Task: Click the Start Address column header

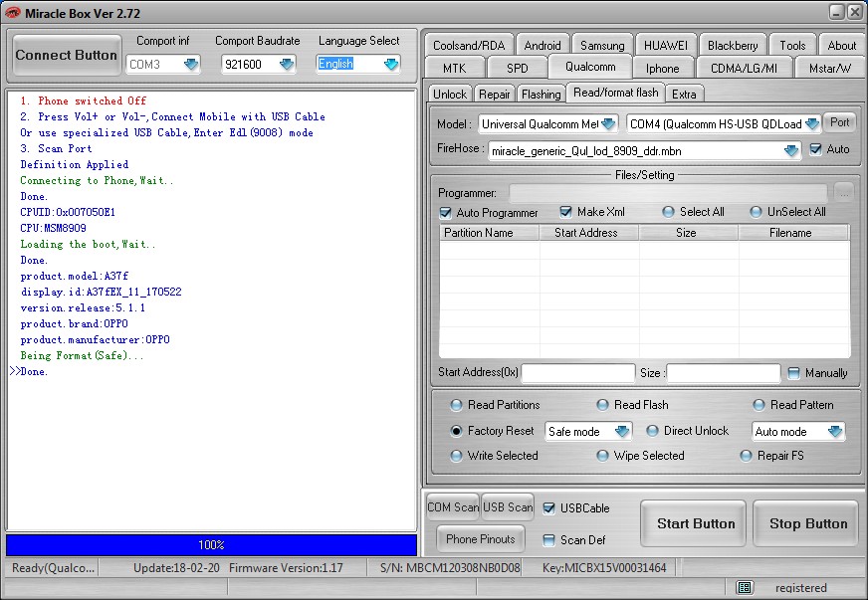Action: [589, 233]
